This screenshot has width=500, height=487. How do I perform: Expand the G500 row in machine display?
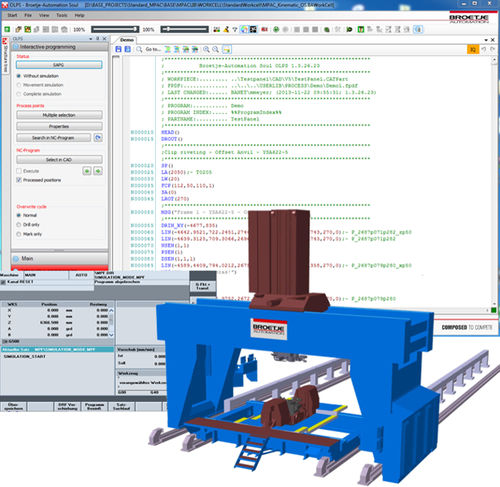(x=5, y=341)
